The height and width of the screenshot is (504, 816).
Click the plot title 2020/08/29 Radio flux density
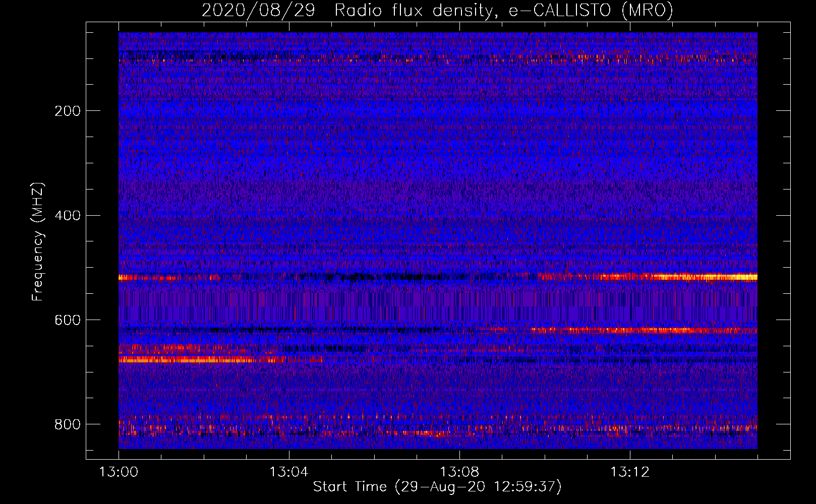[x=437, y=10]
